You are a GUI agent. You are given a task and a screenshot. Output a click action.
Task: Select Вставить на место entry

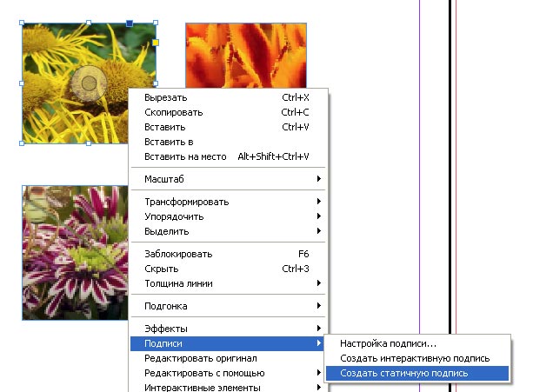coord(228,156)
